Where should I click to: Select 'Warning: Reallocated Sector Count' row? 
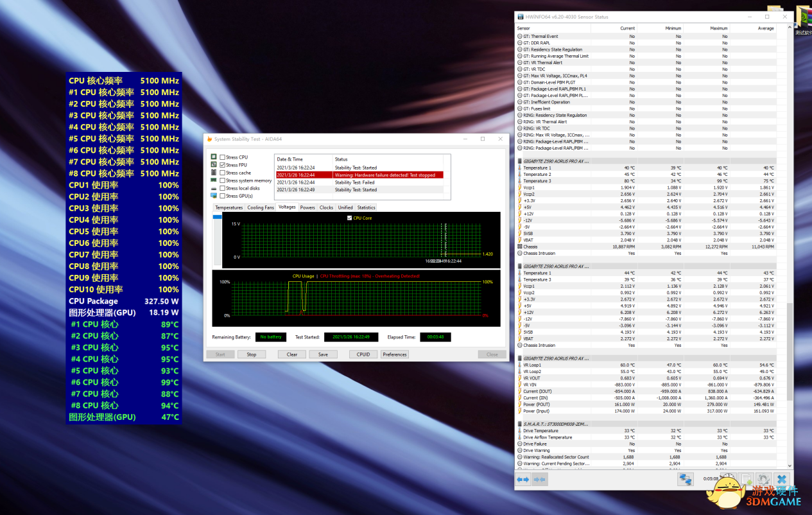(x=646, y=457)
